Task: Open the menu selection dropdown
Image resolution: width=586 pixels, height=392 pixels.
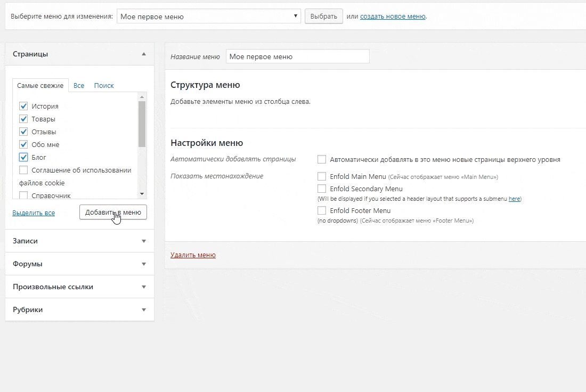Action: coord(208,17)
